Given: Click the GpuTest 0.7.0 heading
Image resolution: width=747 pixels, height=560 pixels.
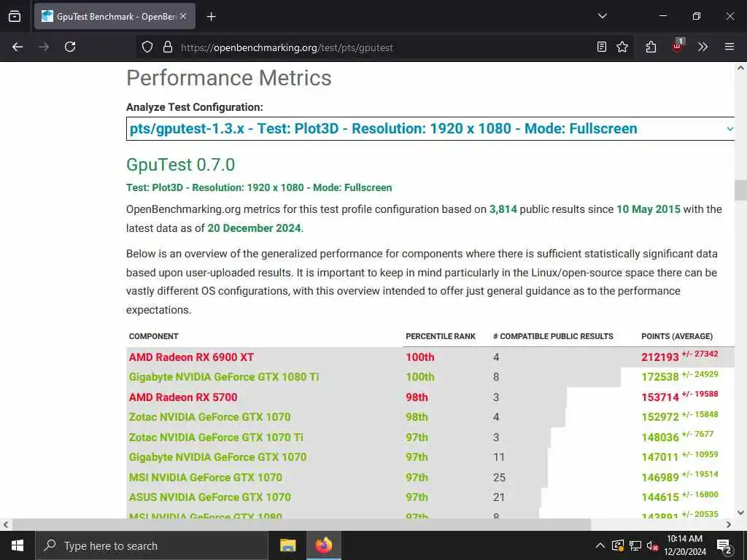Looking at the screenshot, I should click(181, 165).
